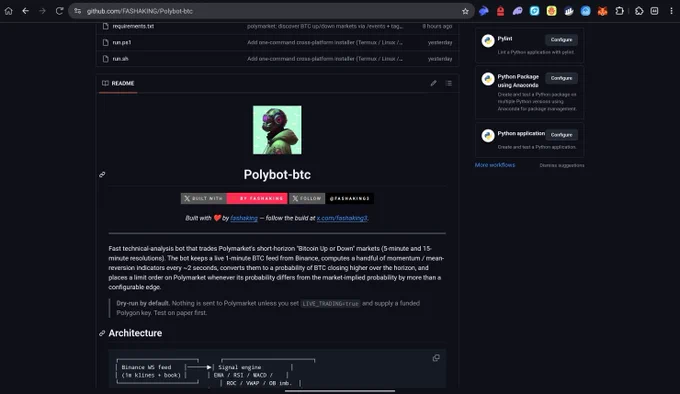The height and width of the screenshot is (394, 680).
Task: Open the extensions puzzle menu
Action: 639,11
